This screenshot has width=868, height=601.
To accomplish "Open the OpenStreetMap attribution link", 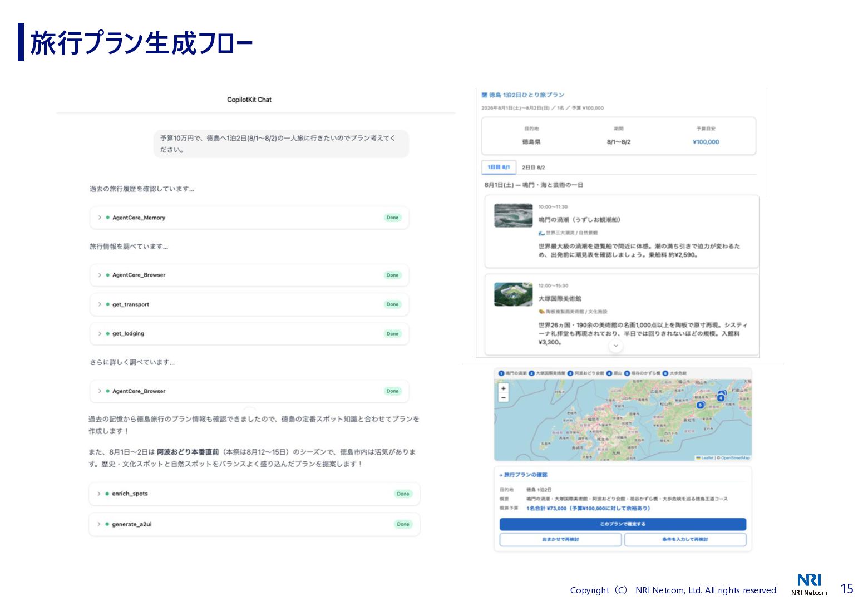I will coord(735,458).
